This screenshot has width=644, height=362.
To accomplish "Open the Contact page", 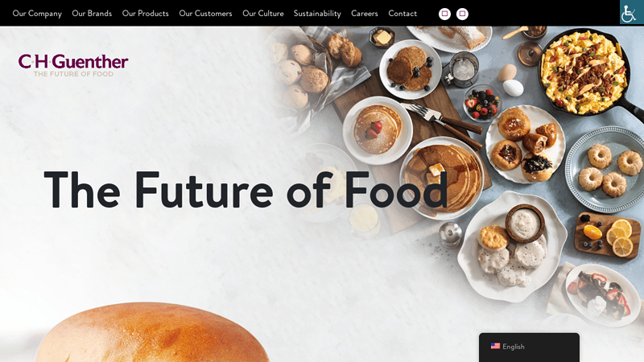I will [402, 14].
